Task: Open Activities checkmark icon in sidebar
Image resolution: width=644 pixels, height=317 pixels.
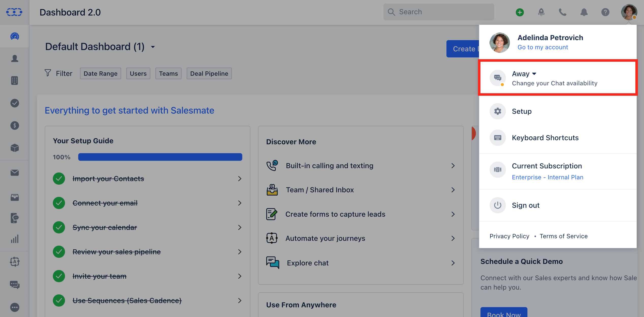Action: tap(14, 103)
